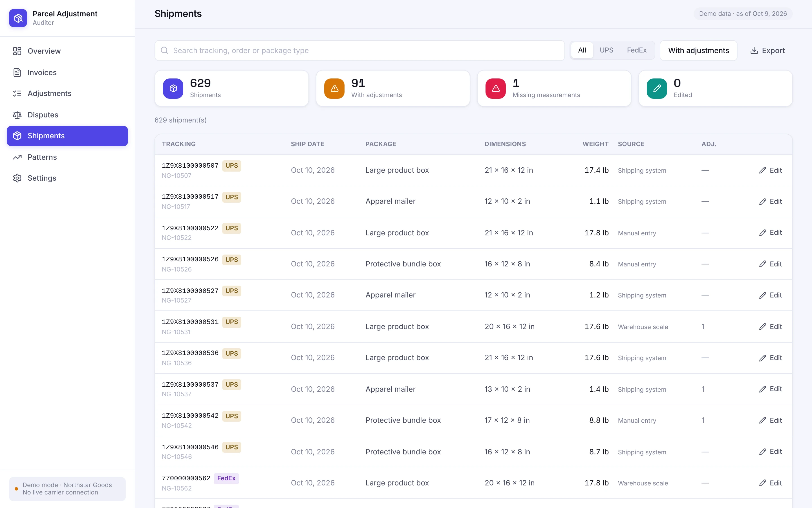Click the Demo data as of Oct 9 badge
The height and width of the screenshot is (508, 812).
(x=743, y=14)
